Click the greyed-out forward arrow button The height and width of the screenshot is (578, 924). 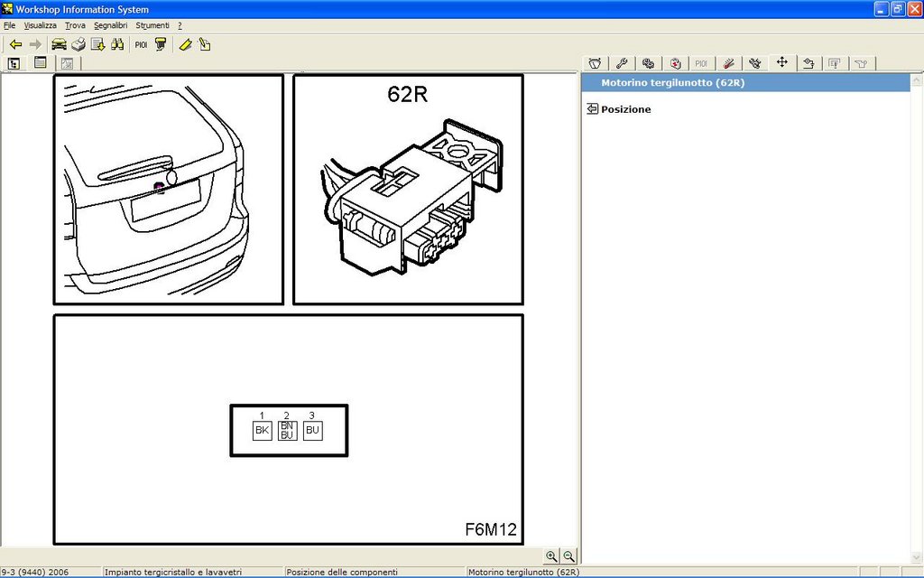(35, 44)
